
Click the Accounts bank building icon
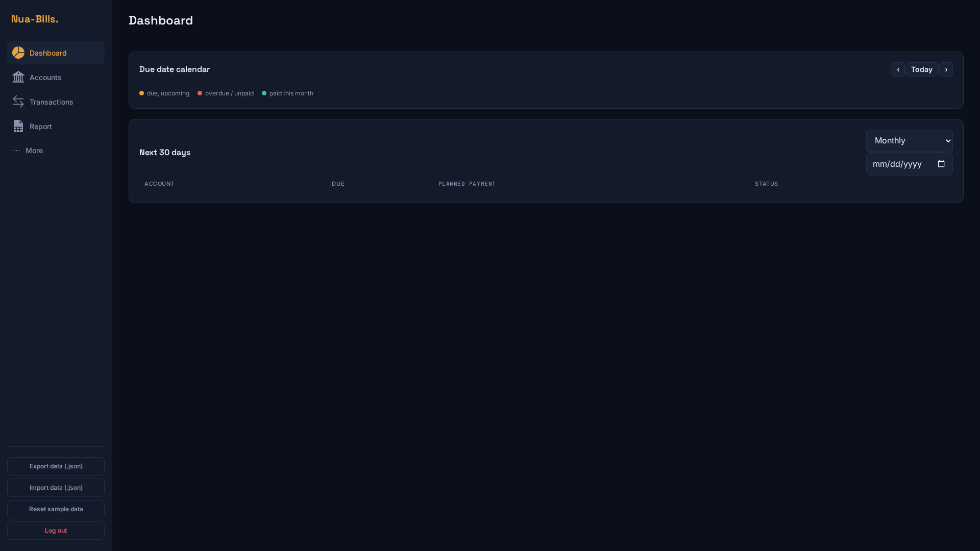(18, 77)
